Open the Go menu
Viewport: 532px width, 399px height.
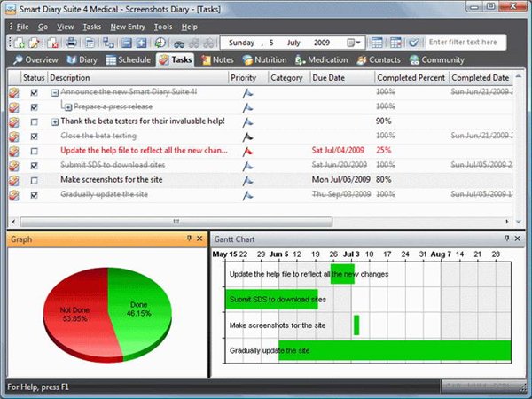coord(43,27)
